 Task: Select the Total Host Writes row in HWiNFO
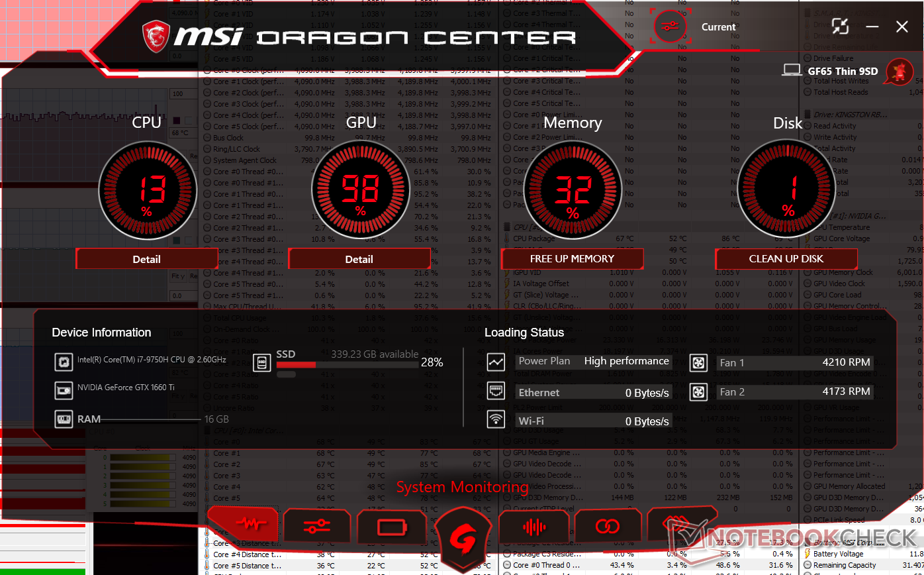pyautogui.click(x=863, y=81)
